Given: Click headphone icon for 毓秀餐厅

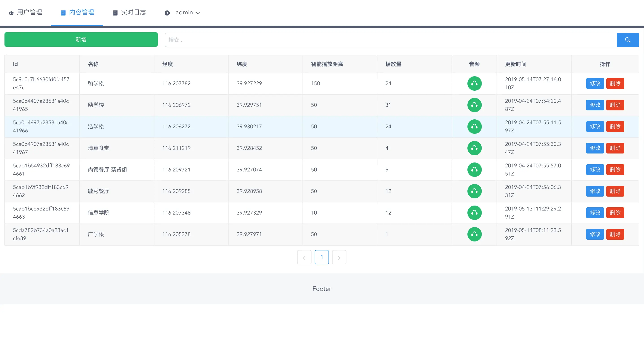Looking at the screenshot, I should tap(474, 191).
